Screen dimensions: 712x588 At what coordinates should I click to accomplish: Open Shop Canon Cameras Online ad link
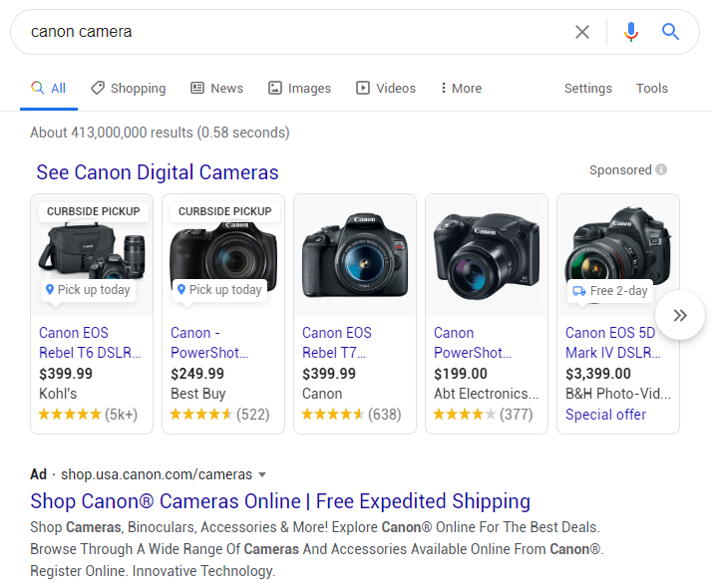pos(280,501)
